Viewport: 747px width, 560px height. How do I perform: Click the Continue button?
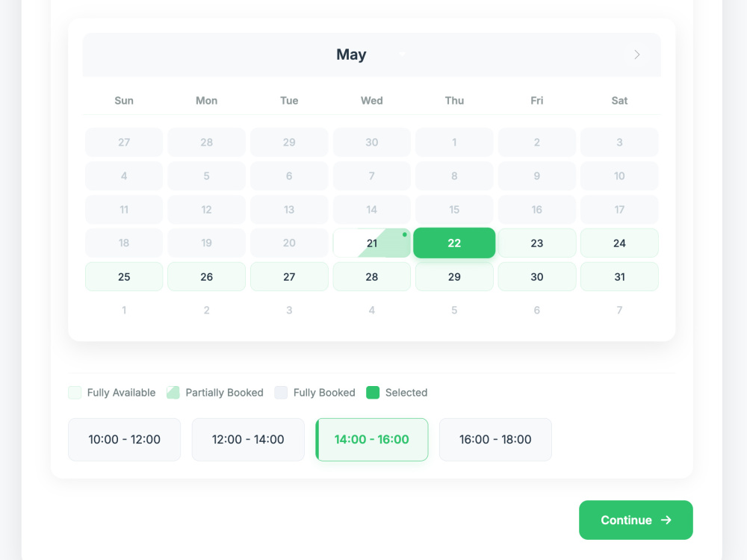[x=636, y=520]
